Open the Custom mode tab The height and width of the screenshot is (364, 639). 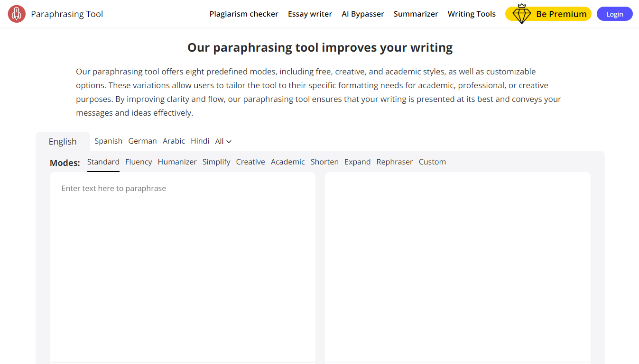(x=432, y=162)
